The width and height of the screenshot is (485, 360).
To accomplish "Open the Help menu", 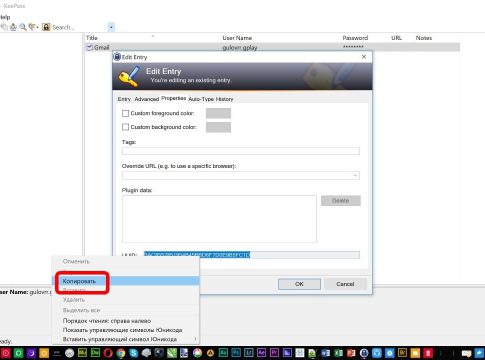I will [x=5, y=17].
